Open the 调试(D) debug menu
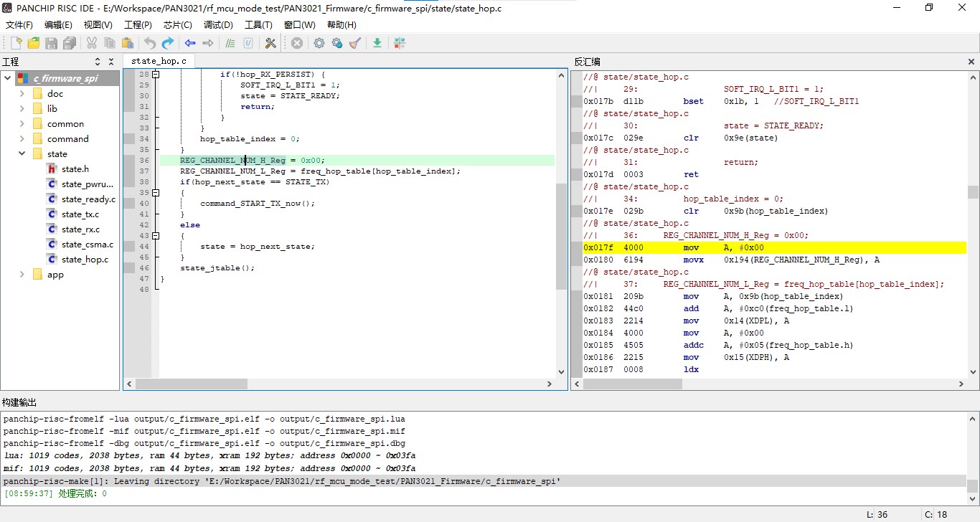 (218, 24)
